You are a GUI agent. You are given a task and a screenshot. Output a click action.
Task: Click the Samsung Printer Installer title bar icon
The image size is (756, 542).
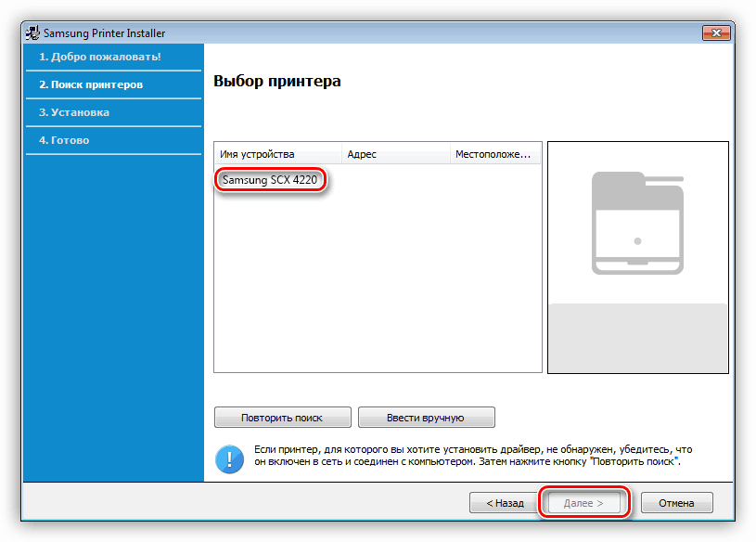pos(32,32)
